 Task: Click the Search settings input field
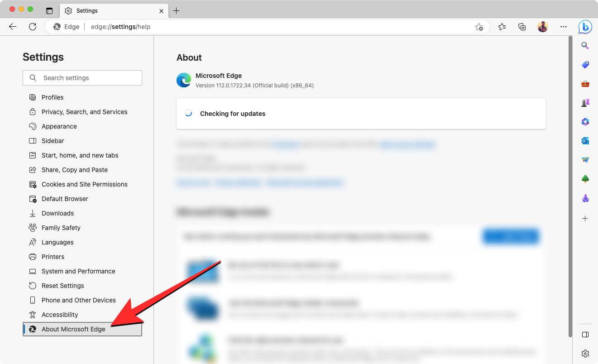coord(82,78)
